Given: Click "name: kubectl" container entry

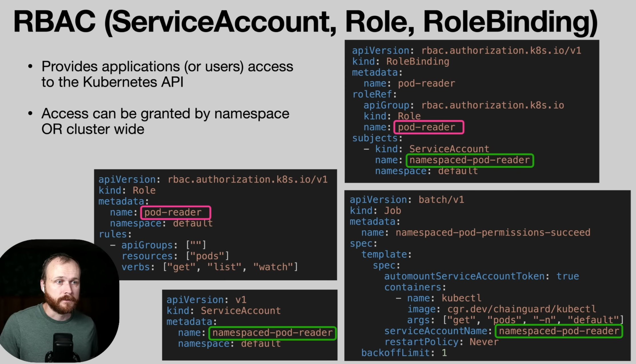Looking at the screenshot, I should point(444,298).
